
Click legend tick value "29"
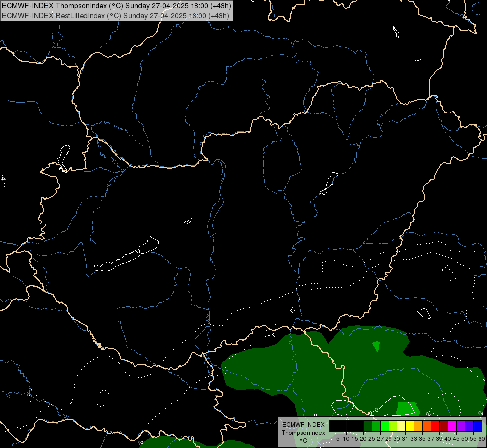point(389,439)
